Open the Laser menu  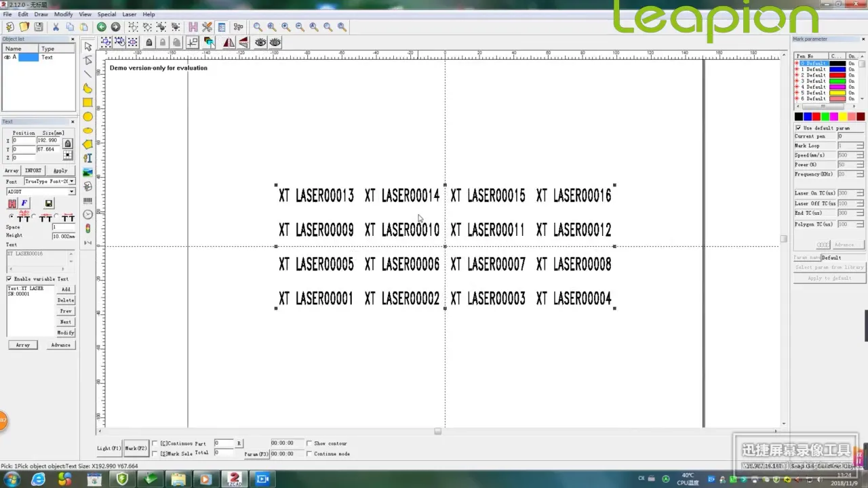[129, 14]
